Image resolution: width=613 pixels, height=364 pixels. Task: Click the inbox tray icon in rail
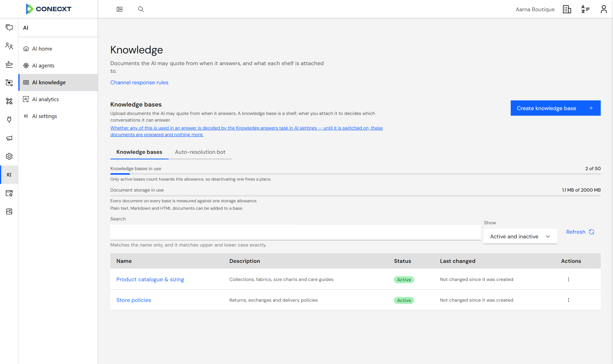[x=9, y=64]
